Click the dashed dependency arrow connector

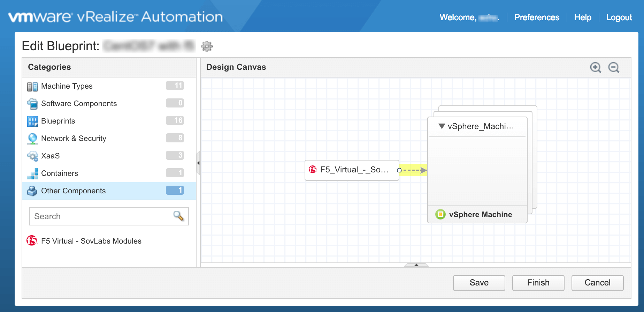(x=413, y=170)
